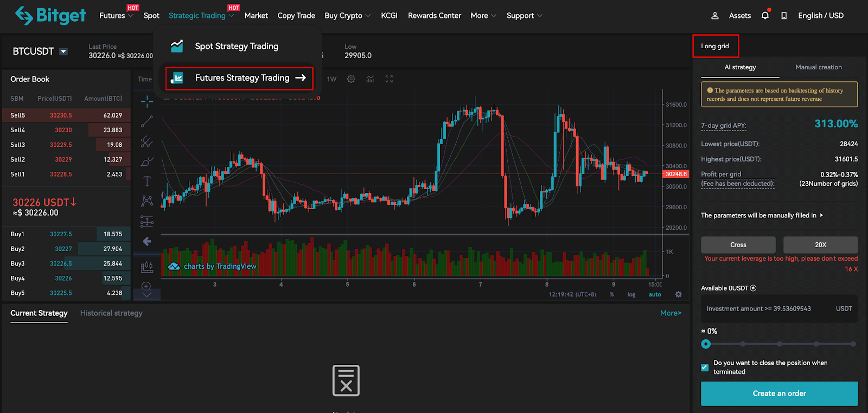
Task: Click the Sell5 order book row
Action: click(67, 115)
